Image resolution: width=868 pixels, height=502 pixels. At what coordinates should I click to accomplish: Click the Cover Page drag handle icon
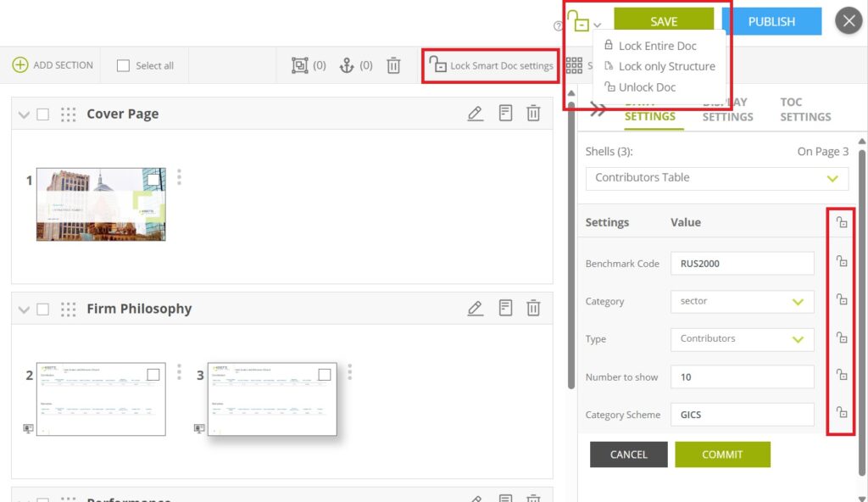[68, 114]
